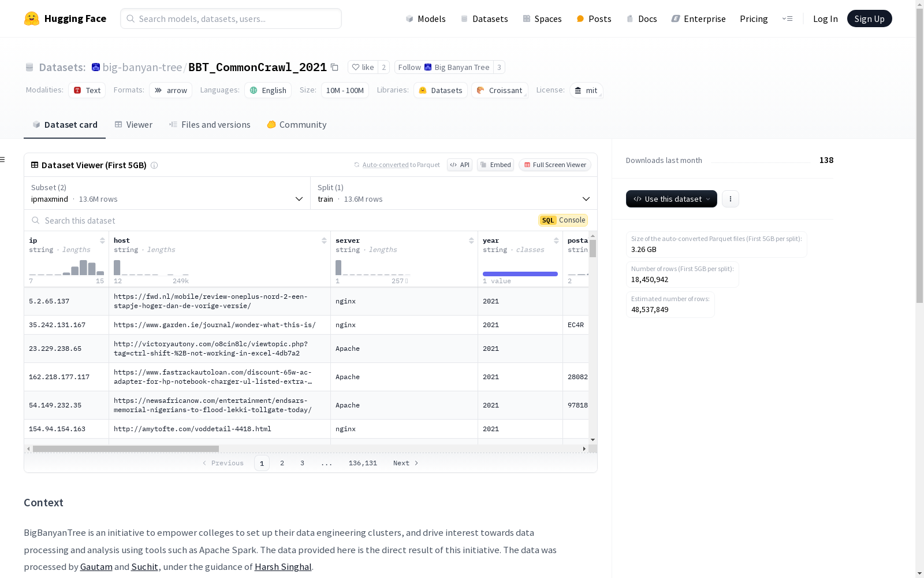924x578 pixels.
Task: Select the Dataset card tab
Action: coord(65,124)
